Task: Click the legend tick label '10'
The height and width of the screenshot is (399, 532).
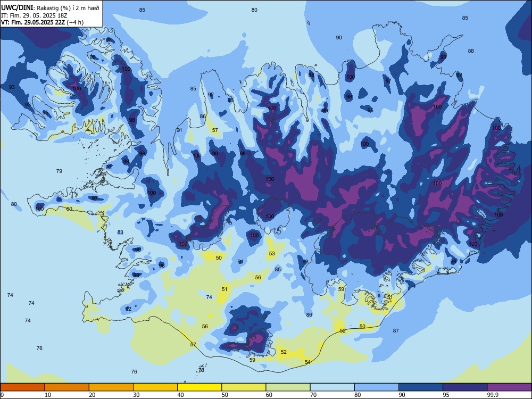Action: pyautogui.click(x=48, y=395)
